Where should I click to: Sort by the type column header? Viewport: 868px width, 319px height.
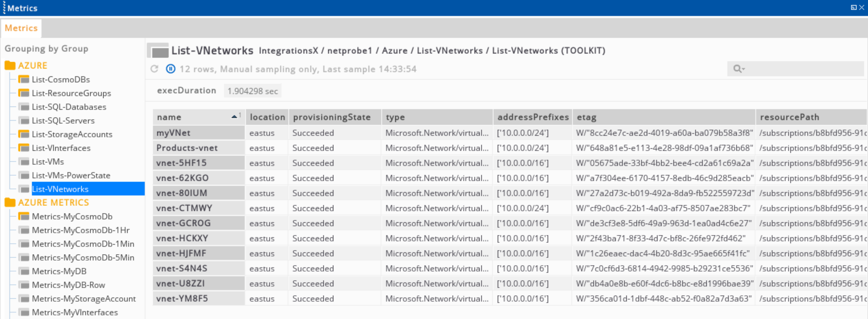[437, 117]
